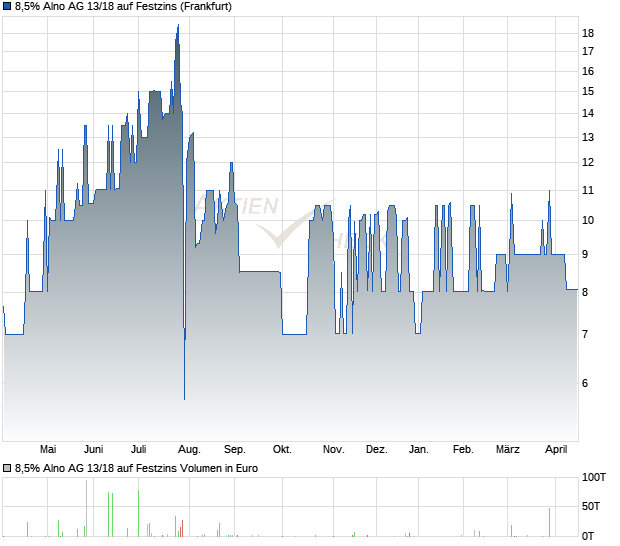Click the chart title '8,5% Alno AG 13/18 auf Festzins (Frankfurt)'

click(123, 6)
